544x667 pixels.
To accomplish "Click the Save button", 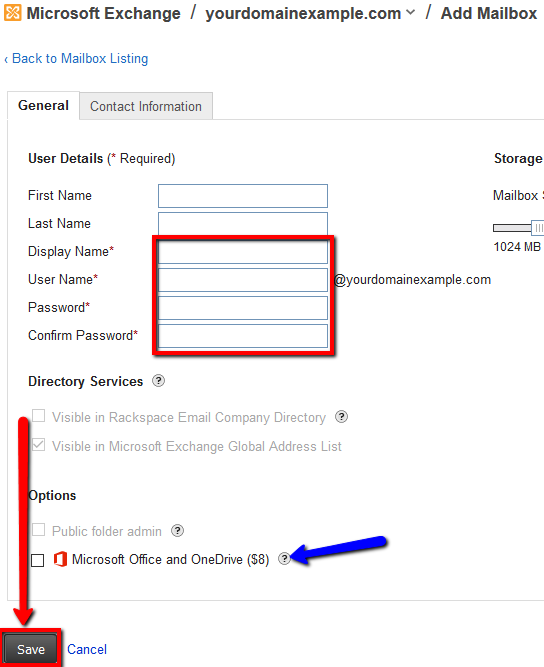I will tap(30, 649).
